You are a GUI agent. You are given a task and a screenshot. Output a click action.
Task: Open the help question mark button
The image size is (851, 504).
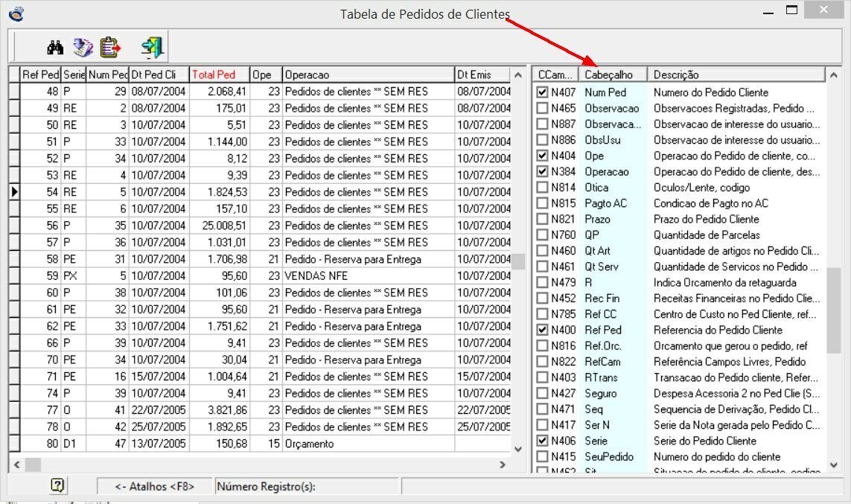pos(57,485)
